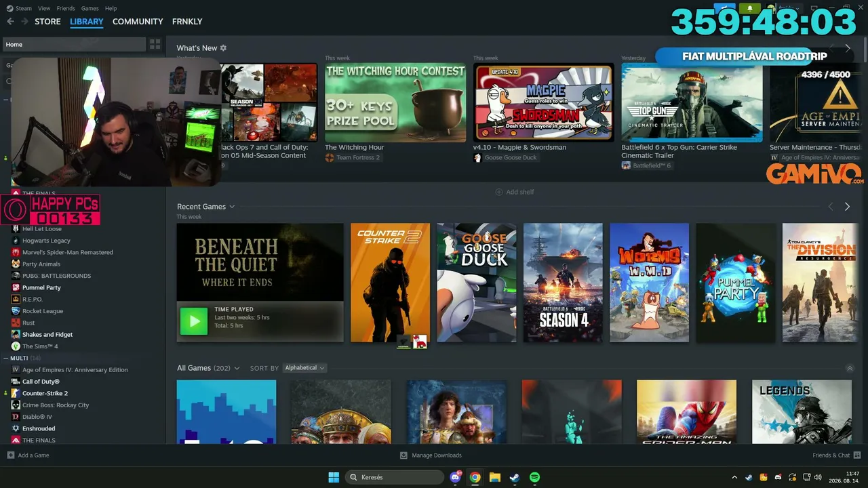Viewport: 868px width, 488px height.
Task: Click the Shakes and Fidget icon
Action: [x=16, y=335]
